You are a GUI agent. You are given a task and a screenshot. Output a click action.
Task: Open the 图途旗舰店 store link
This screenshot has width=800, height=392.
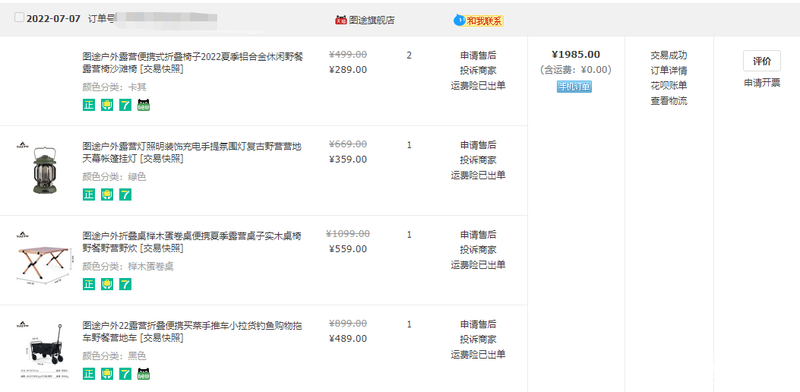click(372, 20)
